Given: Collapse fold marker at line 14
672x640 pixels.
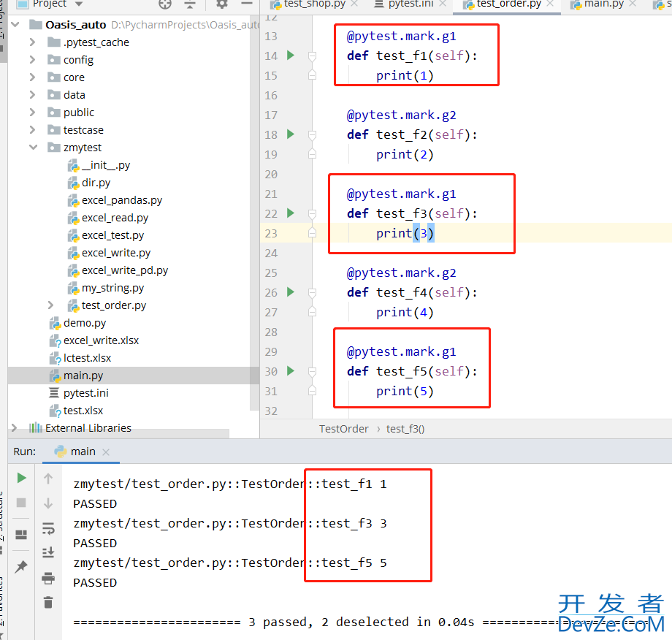Looking at the screenshot, I should (313, 56).
